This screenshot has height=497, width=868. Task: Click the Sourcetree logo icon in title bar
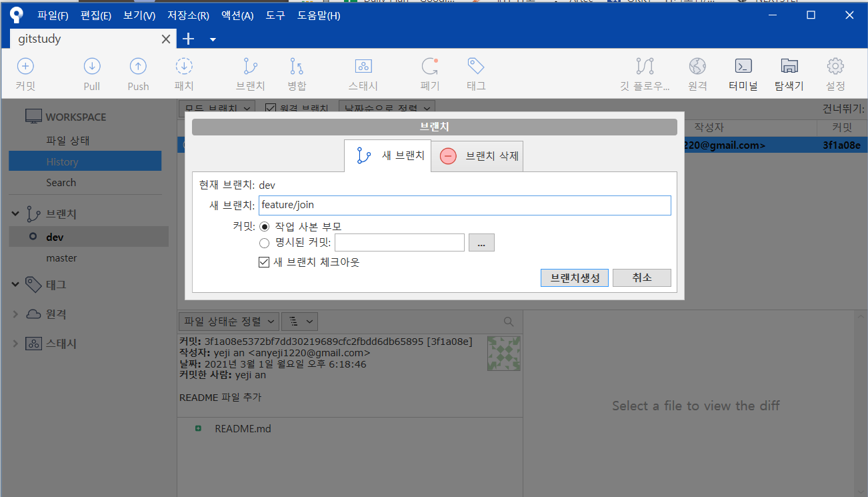pyautogui.click(x=17, y=15)
